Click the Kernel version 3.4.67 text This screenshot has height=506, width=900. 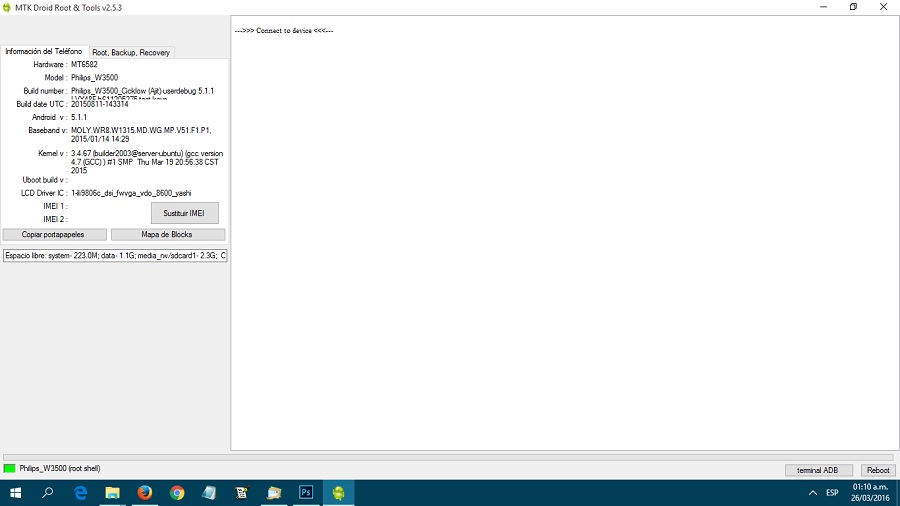[147, 162]
